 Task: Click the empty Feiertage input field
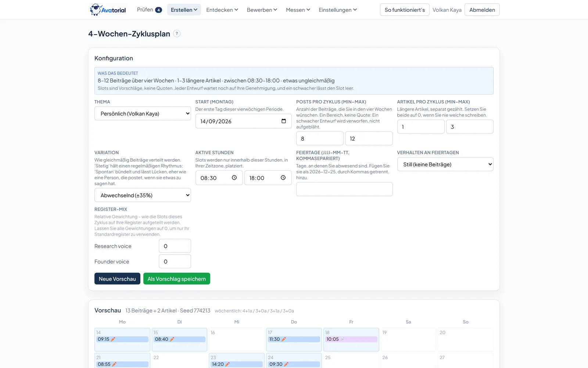click(344, 189)
